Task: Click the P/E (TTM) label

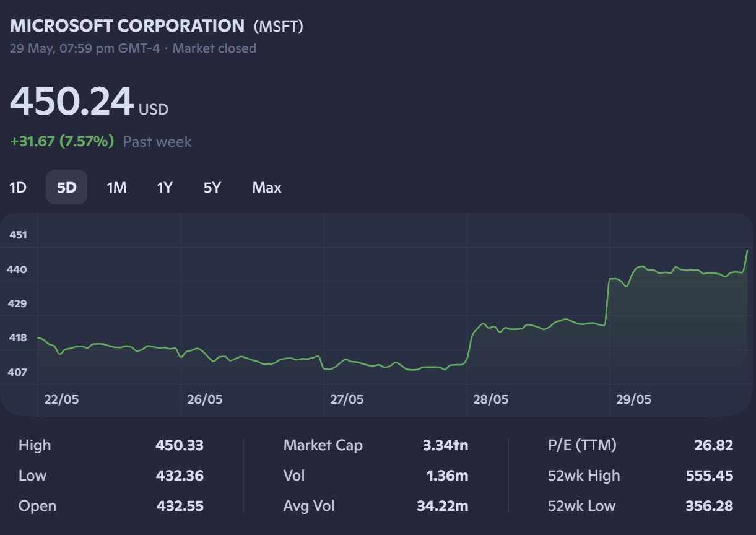Action: (x=582, y=445)
